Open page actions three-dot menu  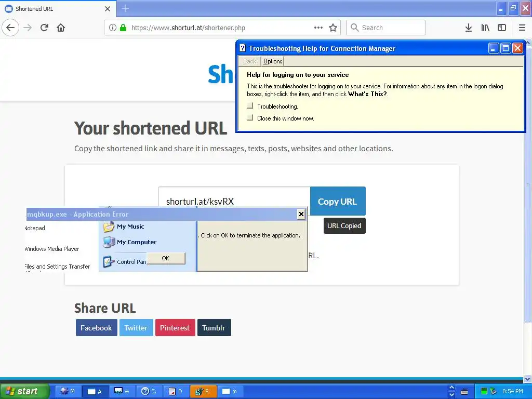(x=318, y=28)
